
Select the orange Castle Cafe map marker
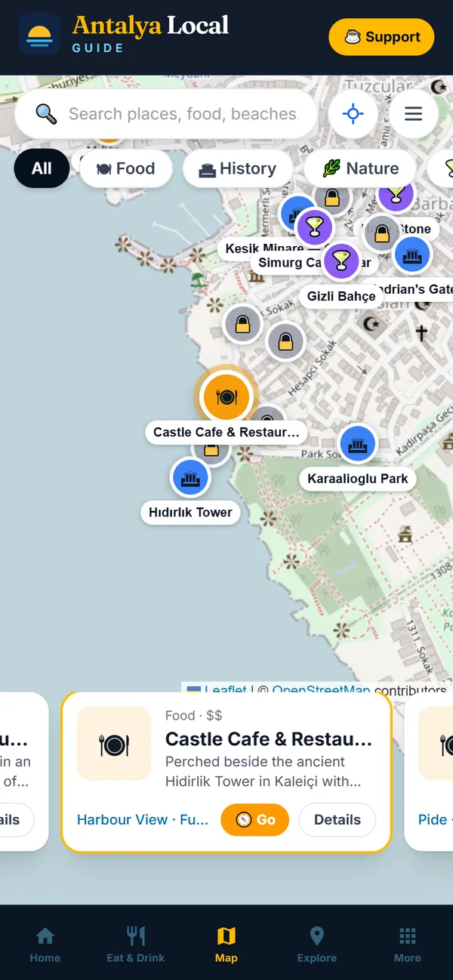tap(226, 396)
